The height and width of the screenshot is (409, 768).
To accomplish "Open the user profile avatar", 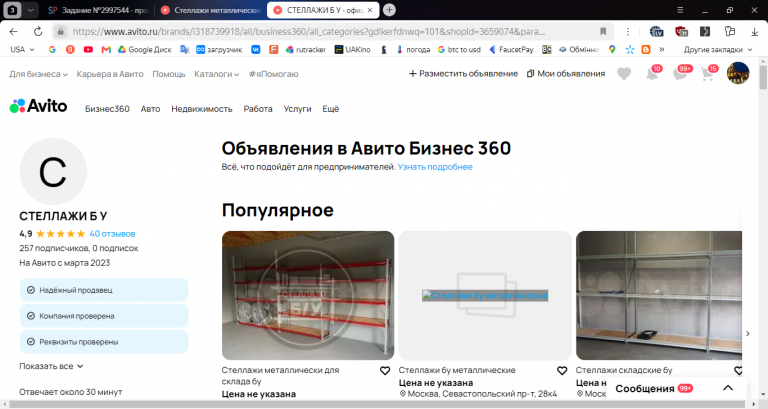I will [x=738, y=73].
